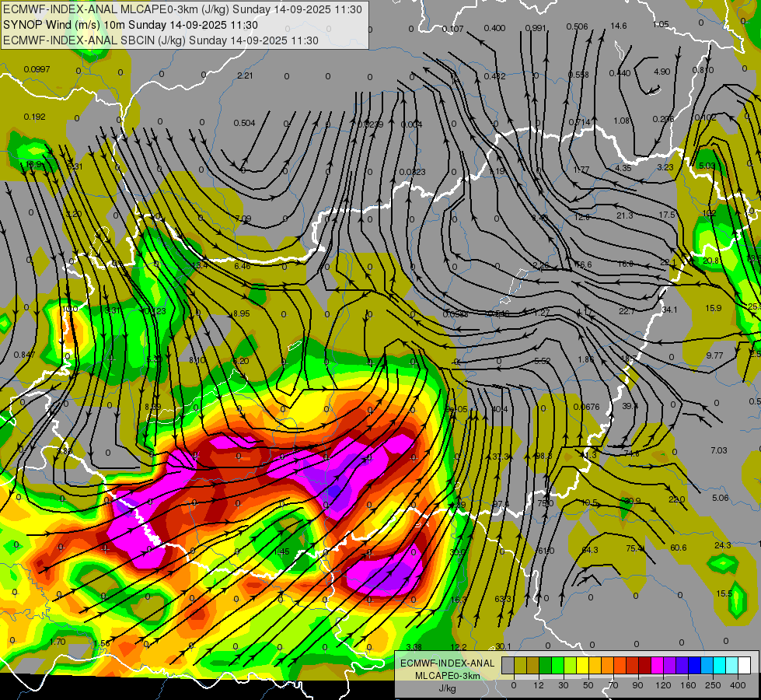This screenshot has height=700, width=761.
Task: Click the map value 14.6
Action: [618, 26]
